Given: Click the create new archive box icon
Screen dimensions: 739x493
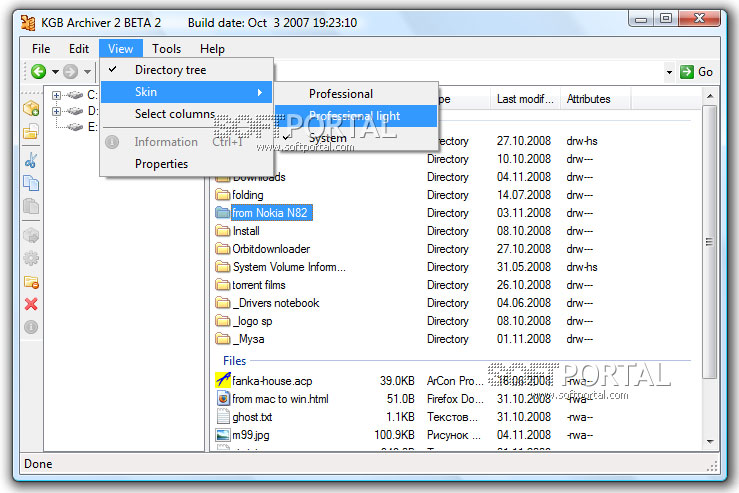Looking at the screenshot, I should (31, 108).
